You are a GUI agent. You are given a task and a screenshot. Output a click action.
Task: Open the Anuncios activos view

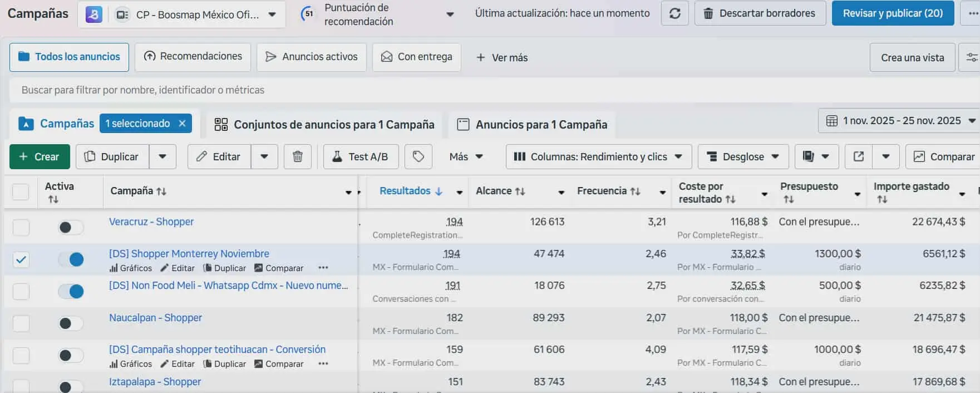pyautogui.click(x=312, y=57)
